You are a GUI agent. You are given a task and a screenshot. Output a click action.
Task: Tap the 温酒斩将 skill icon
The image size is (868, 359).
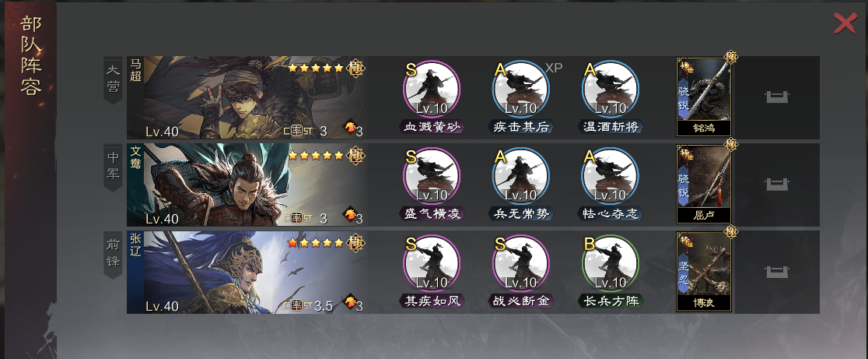610,89
